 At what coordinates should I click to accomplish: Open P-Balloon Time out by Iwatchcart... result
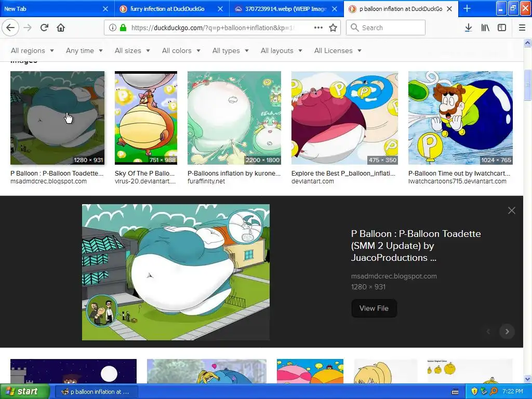point(459,174)
